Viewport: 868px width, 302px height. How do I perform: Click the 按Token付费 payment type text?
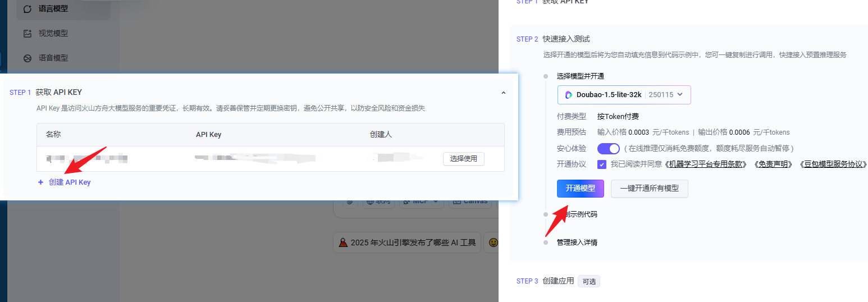point(618,117)
